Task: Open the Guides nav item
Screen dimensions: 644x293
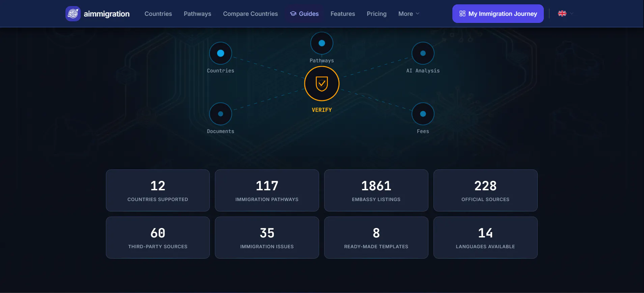Action: (304, 14)
